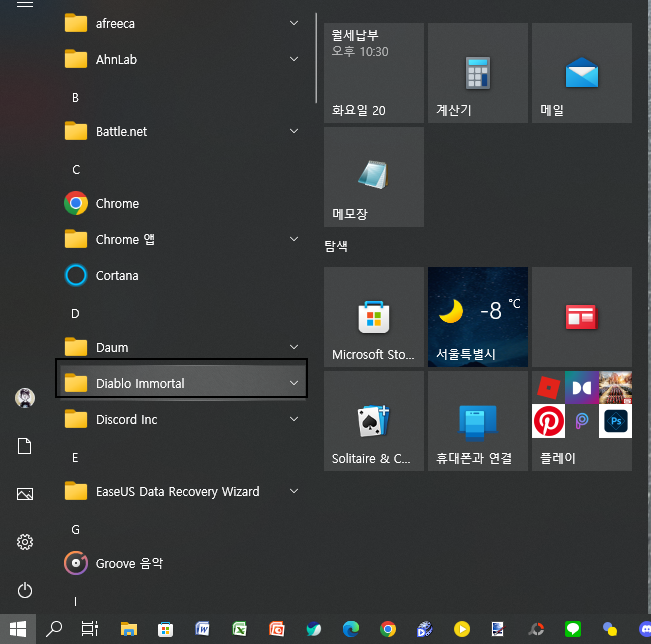This screenshot has width=651, height=644.
Task: Open Settings from the Start sidebar gear
Action: pyautogui.click(x=25, y=542)
